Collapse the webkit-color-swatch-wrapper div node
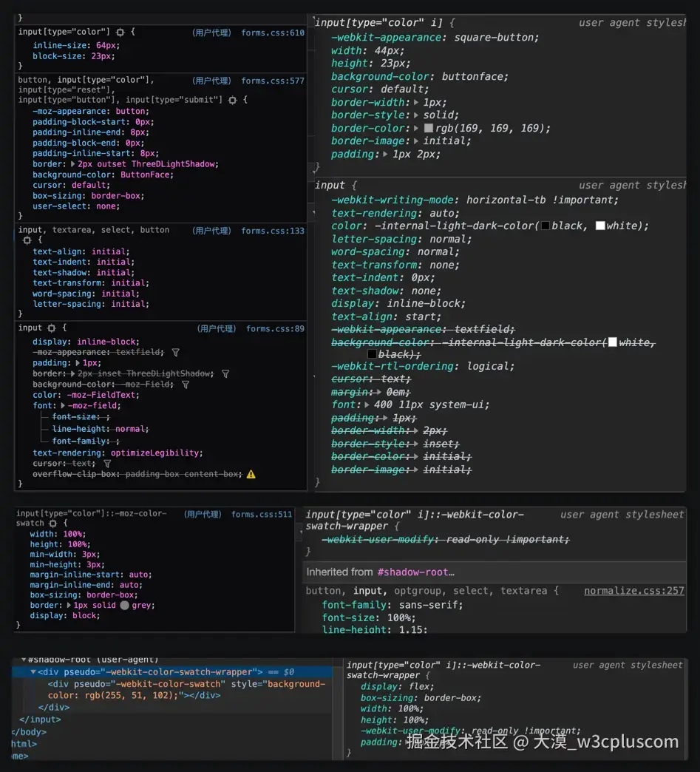The width and height of the screenshot is (700, 772). [x=33, y=672]
